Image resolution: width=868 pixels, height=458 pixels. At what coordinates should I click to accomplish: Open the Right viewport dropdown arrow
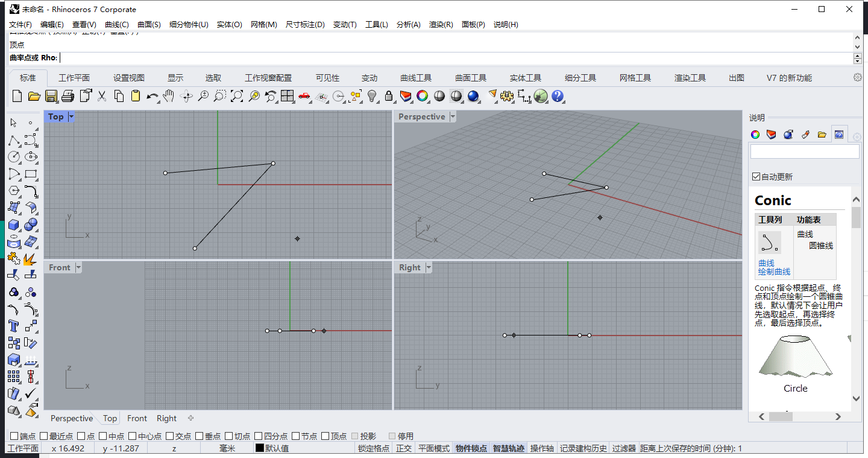click(x=429, y=267)
